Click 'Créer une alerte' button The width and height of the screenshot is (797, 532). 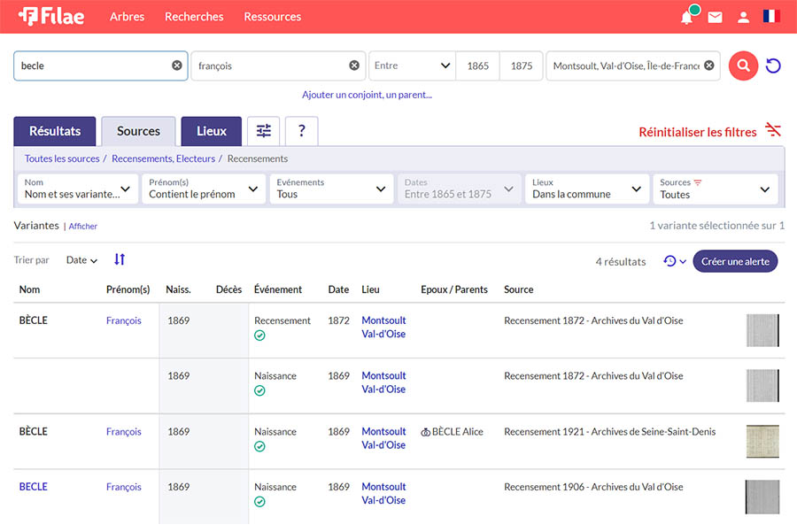click(x=735, y=261)
